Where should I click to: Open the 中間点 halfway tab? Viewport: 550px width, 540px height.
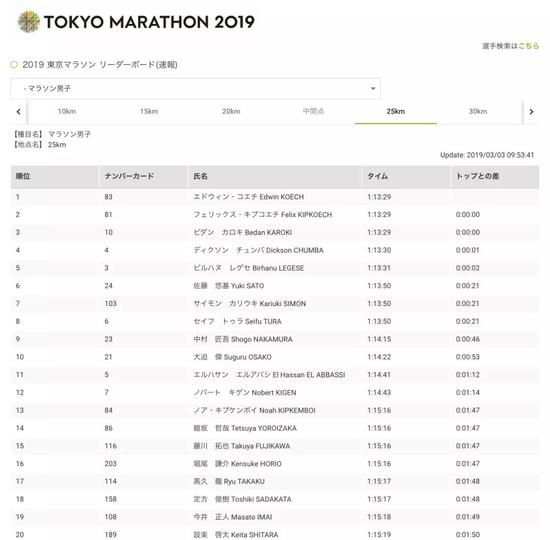[x=313, y=112]
